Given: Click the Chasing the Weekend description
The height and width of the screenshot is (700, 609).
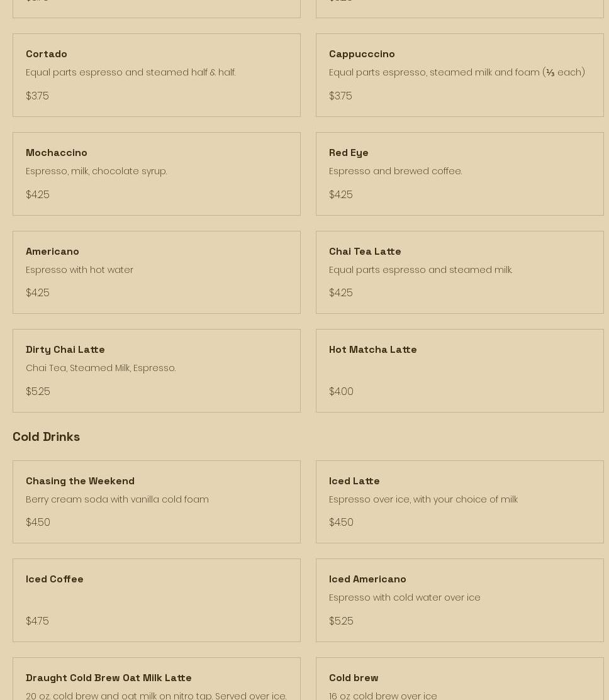Looking at the screenshot, I should point(117,499).
